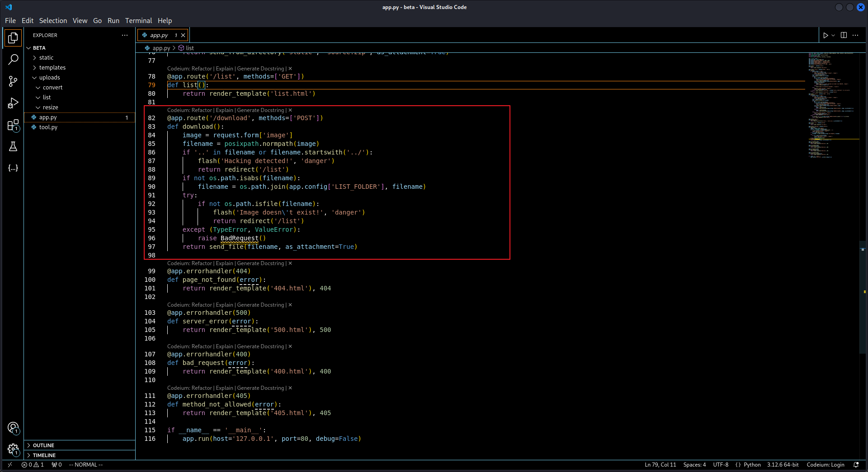Change language mode Python
This screenshot has height=472, width=868.
coord(752,465)
